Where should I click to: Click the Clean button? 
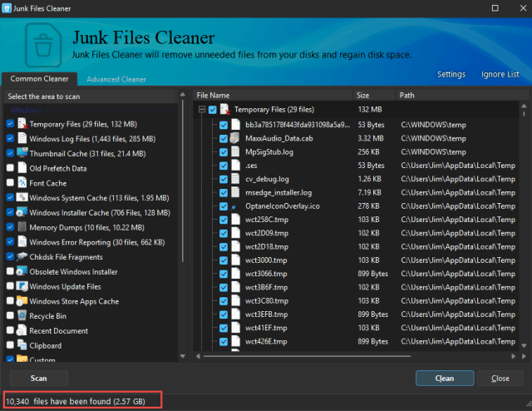coord(445,378)
